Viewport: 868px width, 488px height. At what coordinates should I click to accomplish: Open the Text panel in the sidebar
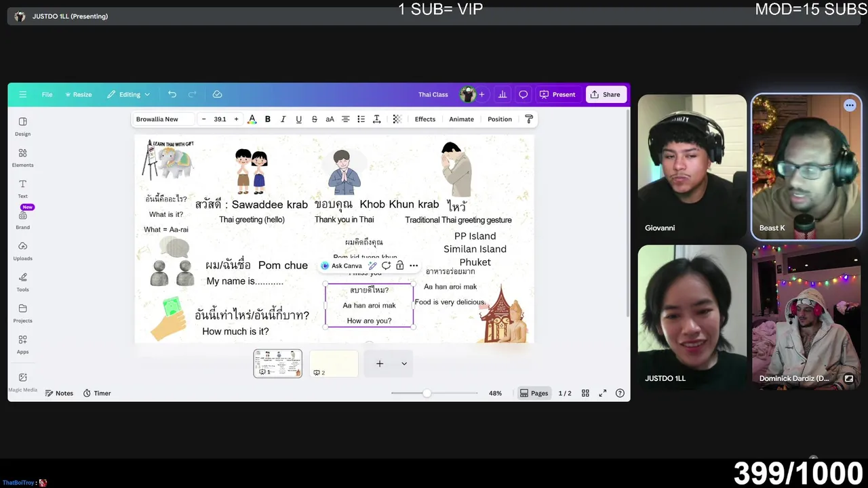22,188
